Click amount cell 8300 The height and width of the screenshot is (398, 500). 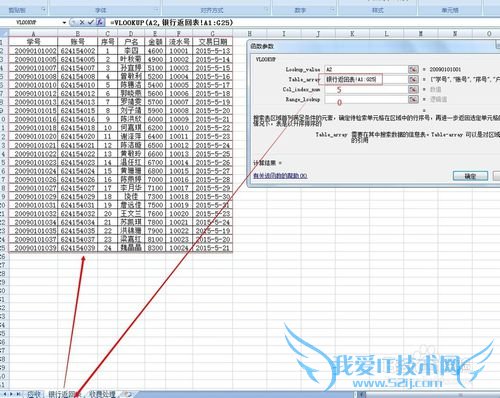point(155,248)
